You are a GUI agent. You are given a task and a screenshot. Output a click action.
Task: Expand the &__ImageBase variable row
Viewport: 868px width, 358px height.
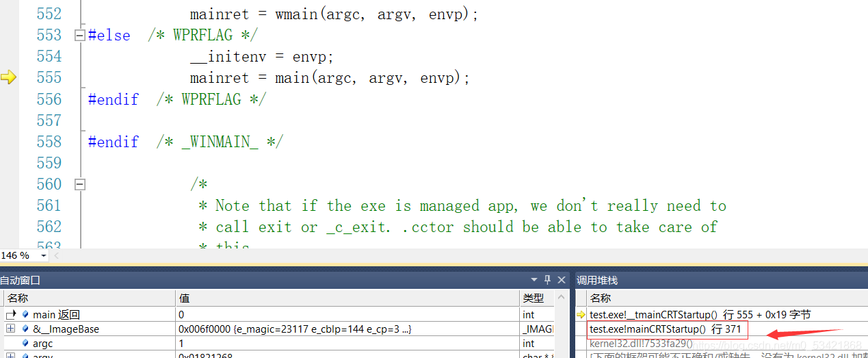[x=10, y=329]
